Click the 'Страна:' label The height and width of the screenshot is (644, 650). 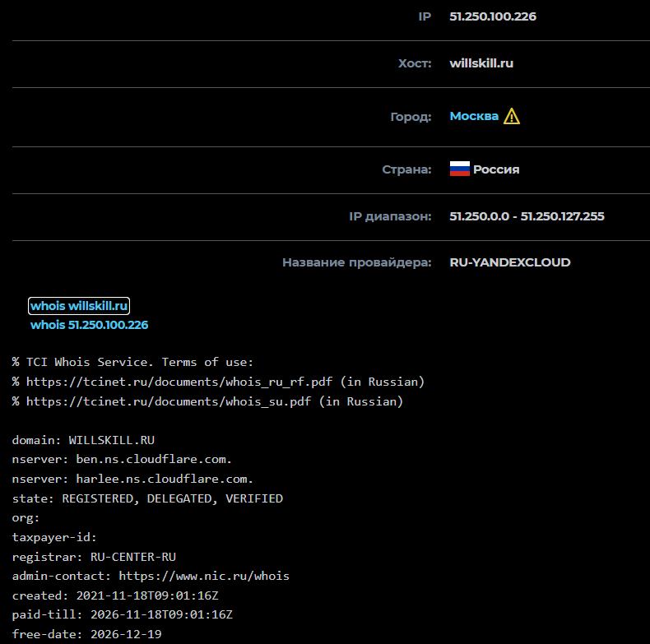(406, 169)
